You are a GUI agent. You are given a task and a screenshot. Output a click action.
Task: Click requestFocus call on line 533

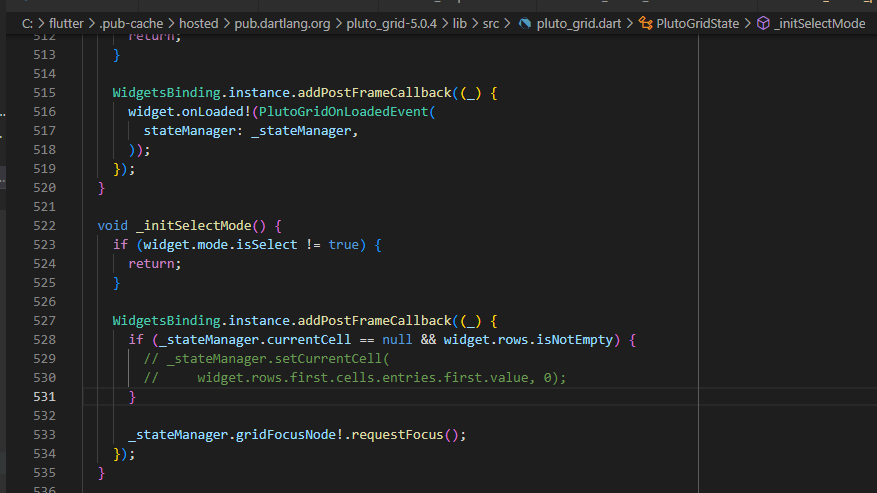tap(397, 435)
